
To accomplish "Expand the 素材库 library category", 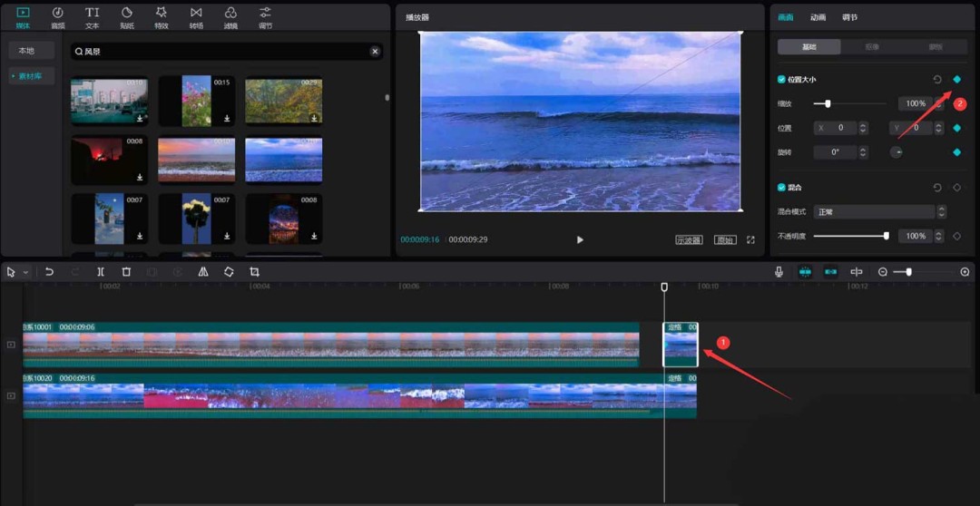I will (31, 76).
